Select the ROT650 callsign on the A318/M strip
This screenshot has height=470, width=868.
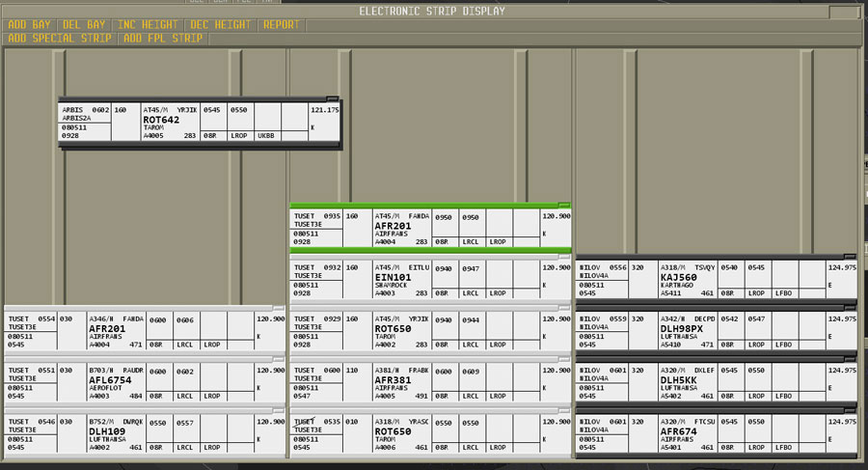pos(393,431)
